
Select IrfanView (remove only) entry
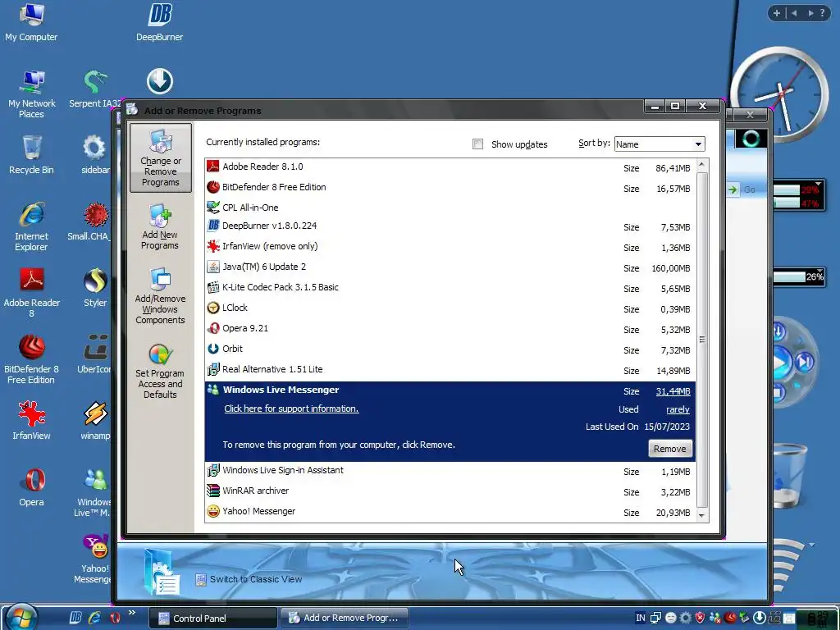click(450, 246)
